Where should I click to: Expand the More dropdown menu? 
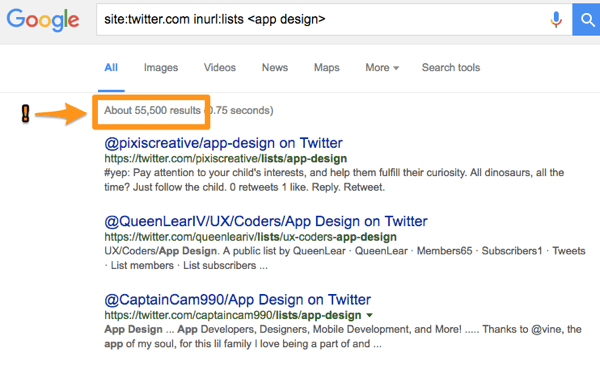pos(382,68)
